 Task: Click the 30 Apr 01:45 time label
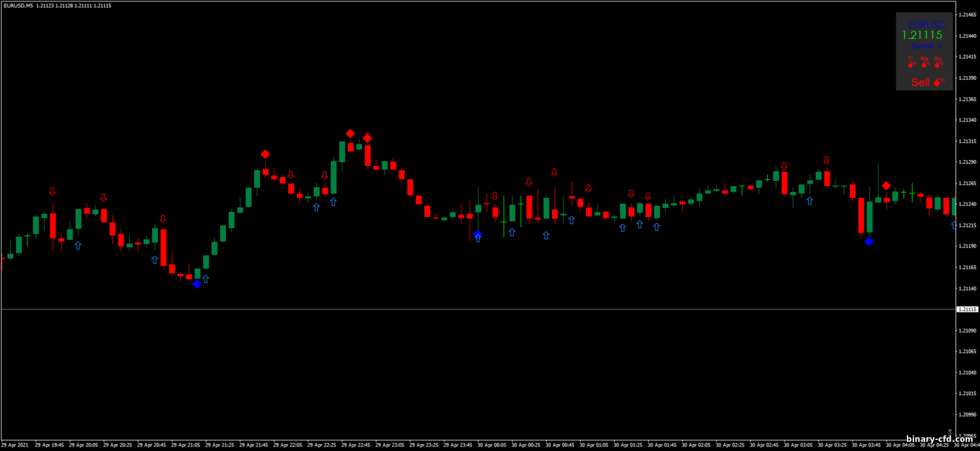coord(662,446)
